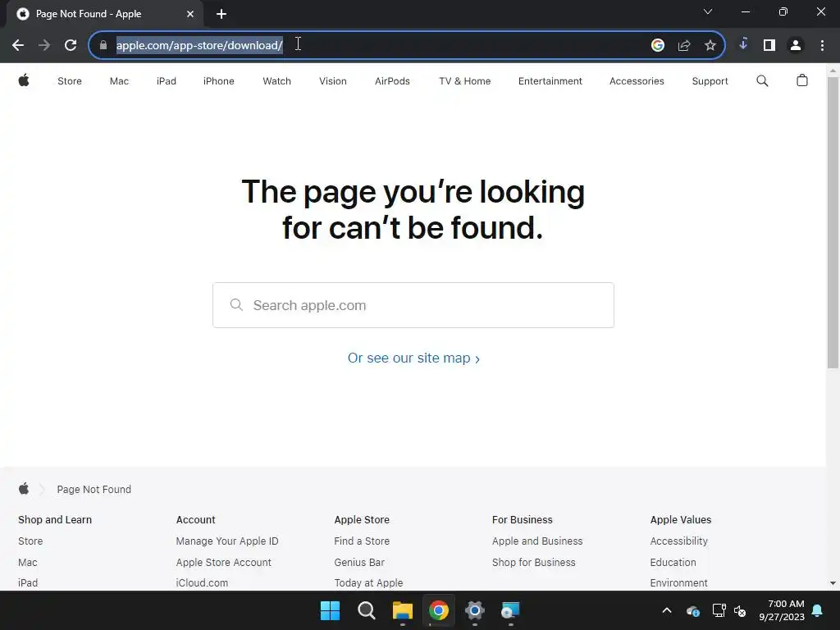Open the footer Mac link

[27, 563]
